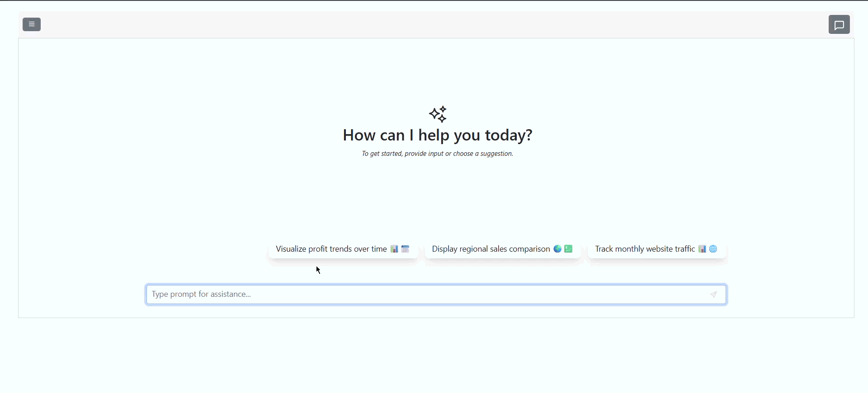
Task: Choose 'Display regional sales comparison' suggestion
Action: point(503,249)
